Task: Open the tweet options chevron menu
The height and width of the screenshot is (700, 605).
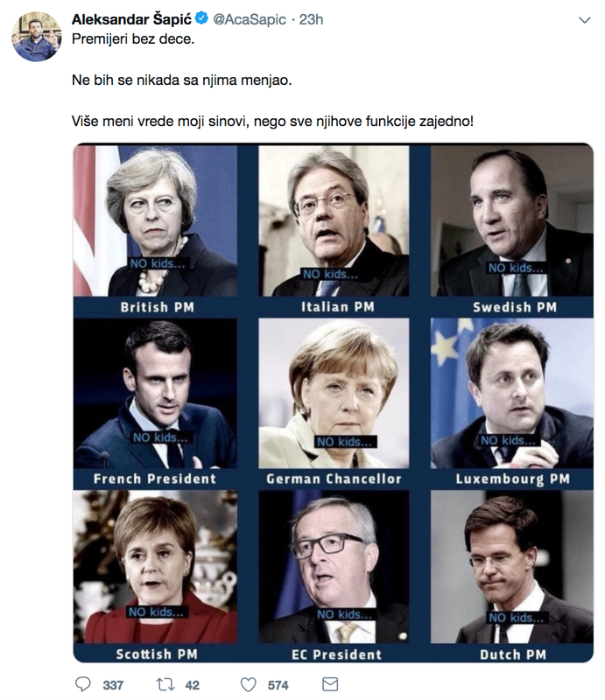Action: tap(585, 19)
